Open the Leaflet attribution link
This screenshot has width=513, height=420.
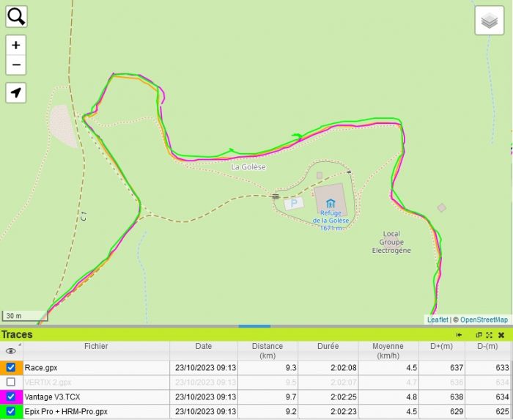pyautogui.click(x=438, y=320)
